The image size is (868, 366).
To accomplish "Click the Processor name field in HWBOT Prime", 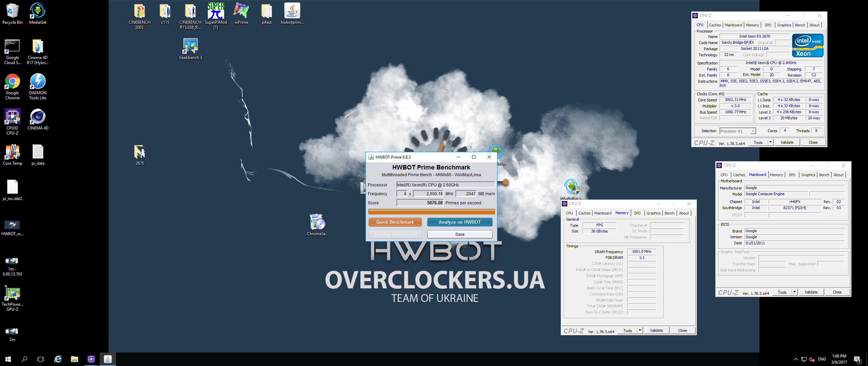I will coord(446,185).
